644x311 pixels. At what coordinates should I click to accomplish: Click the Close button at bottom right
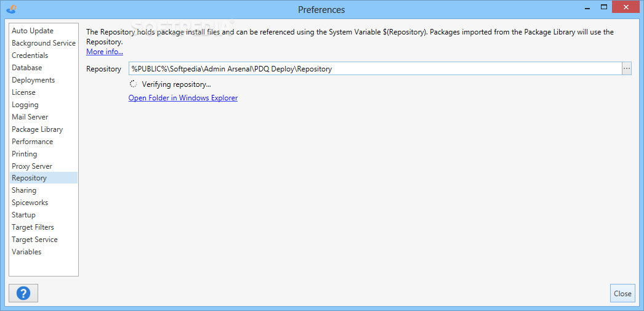622,293
